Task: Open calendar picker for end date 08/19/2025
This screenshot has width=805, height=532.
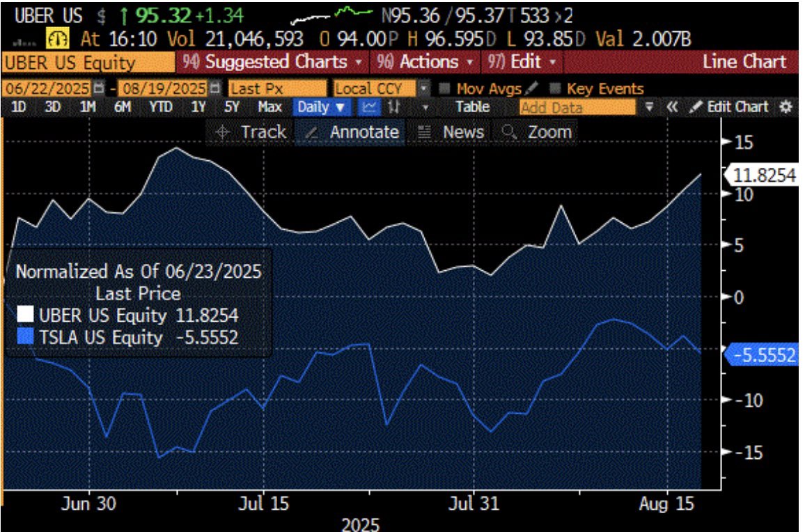Action: click(216, 88)
